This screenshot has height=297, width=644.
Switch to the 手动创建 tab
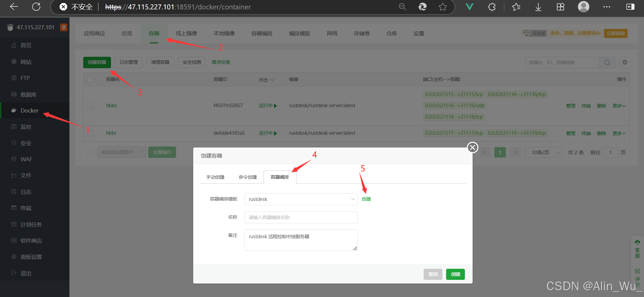click(x=215, y=177)
